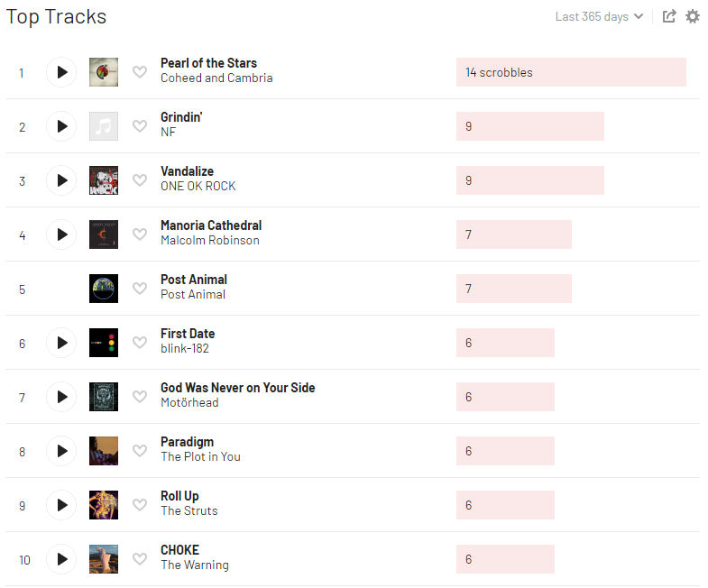This screenshot has width=708, height=588.
Task: Click the share icon in header
Action: pos(669,16)
